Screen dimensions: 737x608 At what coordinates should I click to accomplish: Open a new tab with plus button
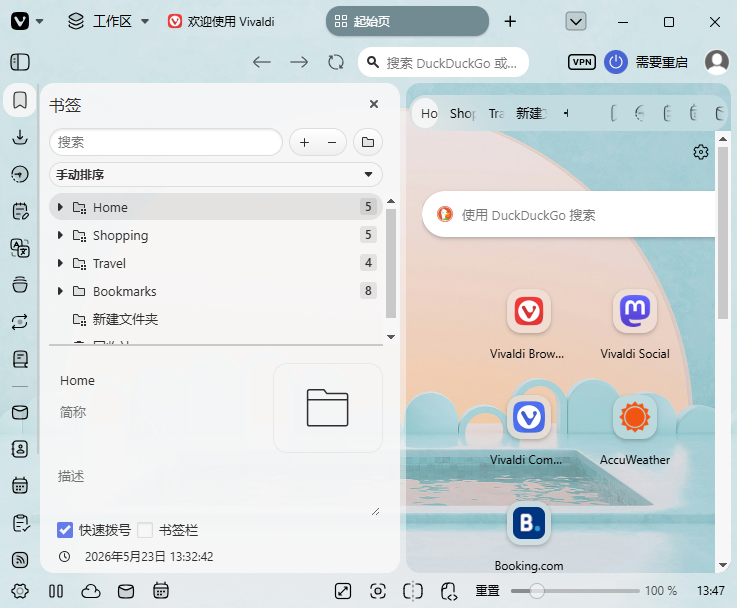point(510,21)
